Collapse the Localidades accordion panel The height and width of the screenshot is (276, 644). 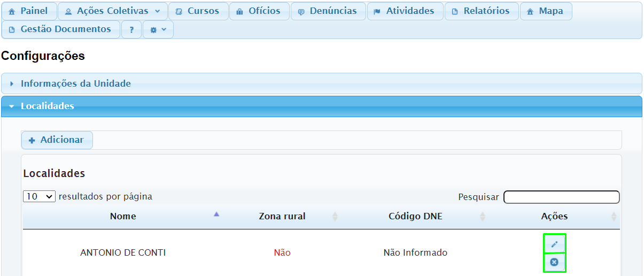click(x=321, y=106)
